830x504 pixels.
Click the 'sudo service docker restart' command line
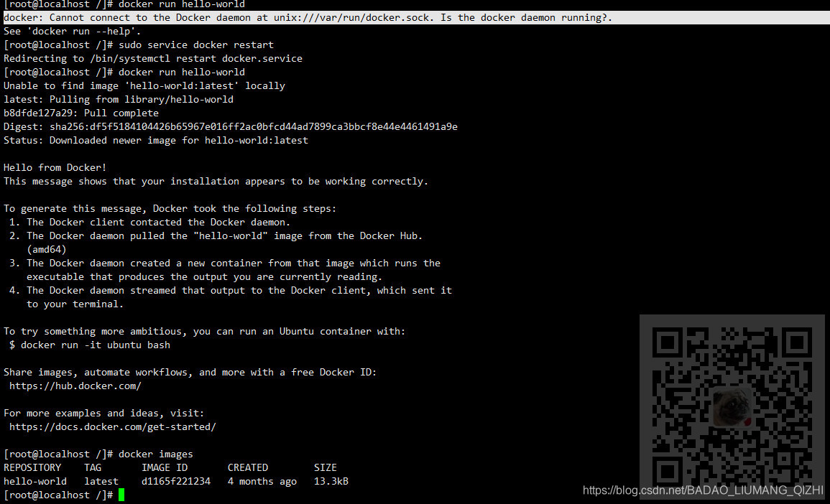pyautogui.click(x=139, y=45)
